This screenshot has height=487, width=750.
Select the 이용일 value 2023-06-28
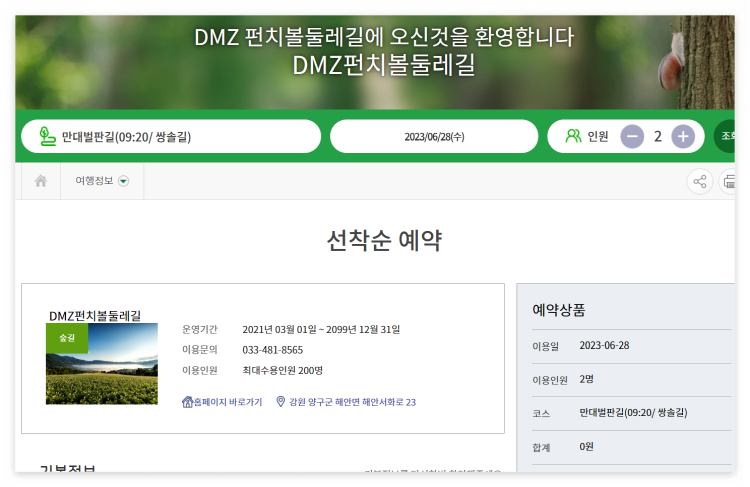(604, 345)
